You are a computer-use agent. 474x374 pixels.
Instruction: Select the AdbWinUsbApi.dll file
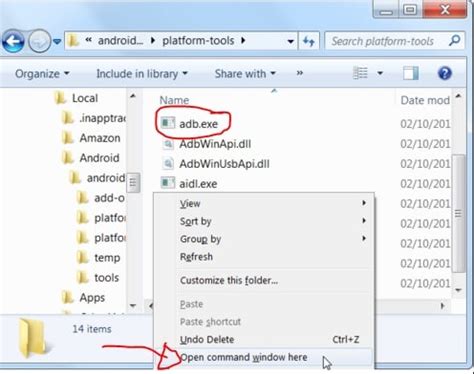coord(224,164)
